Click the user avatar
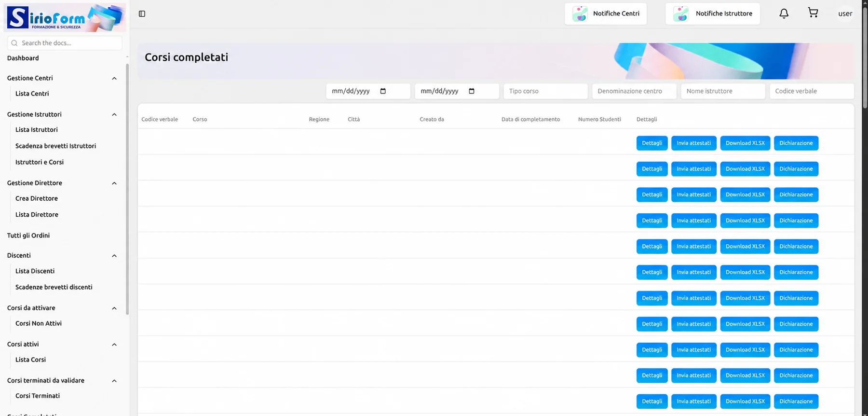 click(845, 14)
